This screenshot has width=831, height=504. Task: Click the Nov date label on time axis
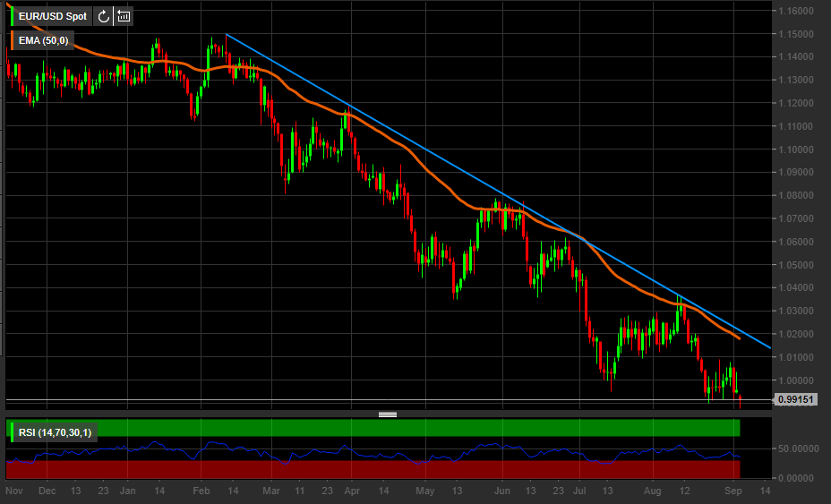point(13,491)
